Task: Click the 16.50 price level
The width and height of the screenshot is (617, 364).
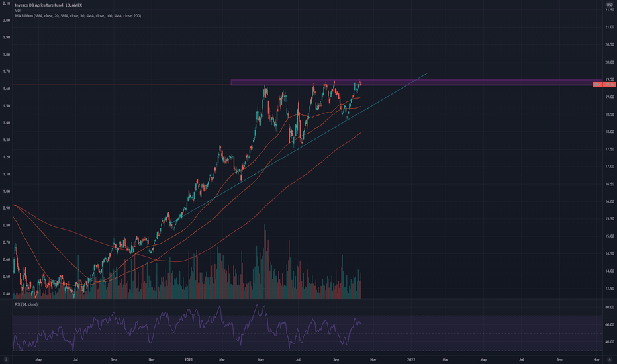Action: (x=610, y=184)
